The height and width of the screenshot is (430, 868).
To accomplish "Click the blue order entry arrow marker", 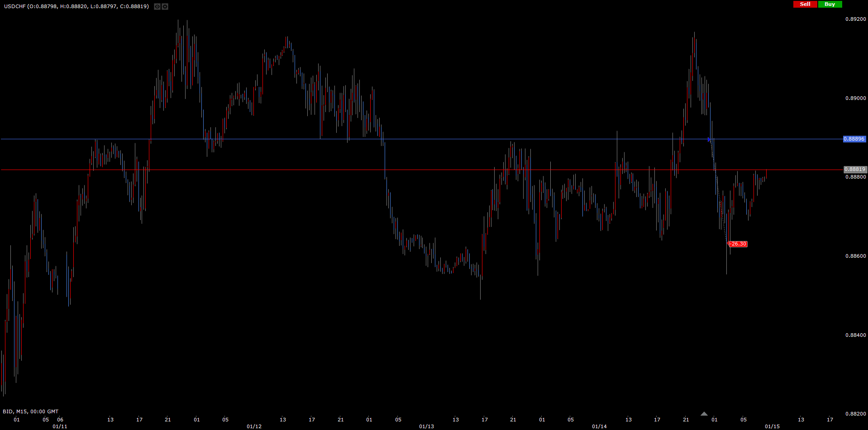I will [x=709, y=140].
